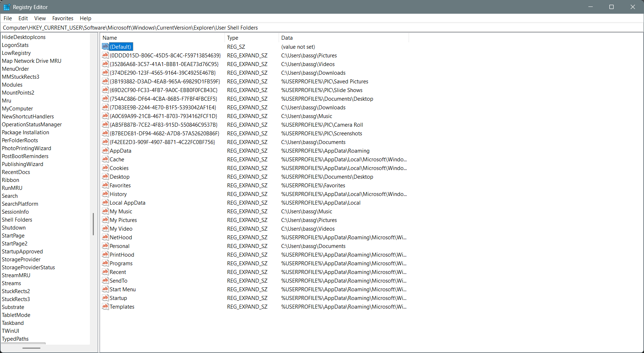
Task: Click the REG_SZ type of (Default)
Action: [236, 47]
